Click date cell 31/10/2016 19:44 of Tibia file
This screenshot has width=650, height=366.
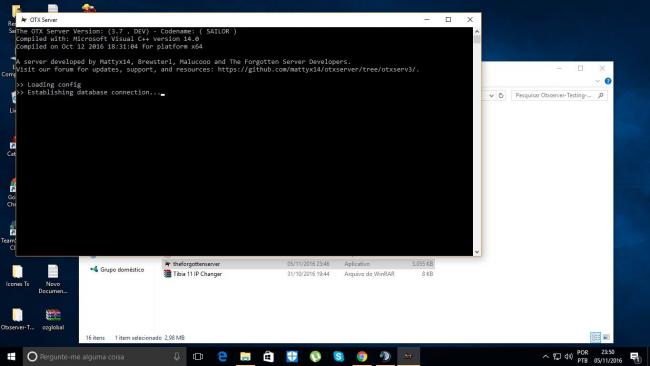pyautogui.click(x=308, y=274)
